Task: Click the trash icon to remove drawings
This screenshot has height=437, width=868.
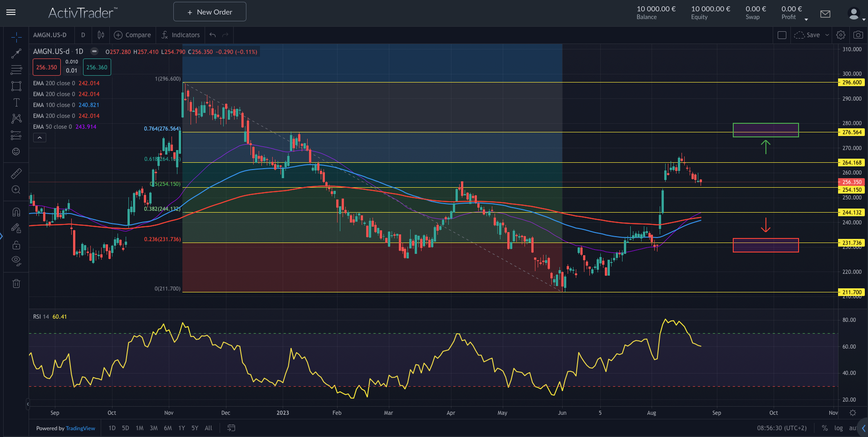Action: click(16, 284)
